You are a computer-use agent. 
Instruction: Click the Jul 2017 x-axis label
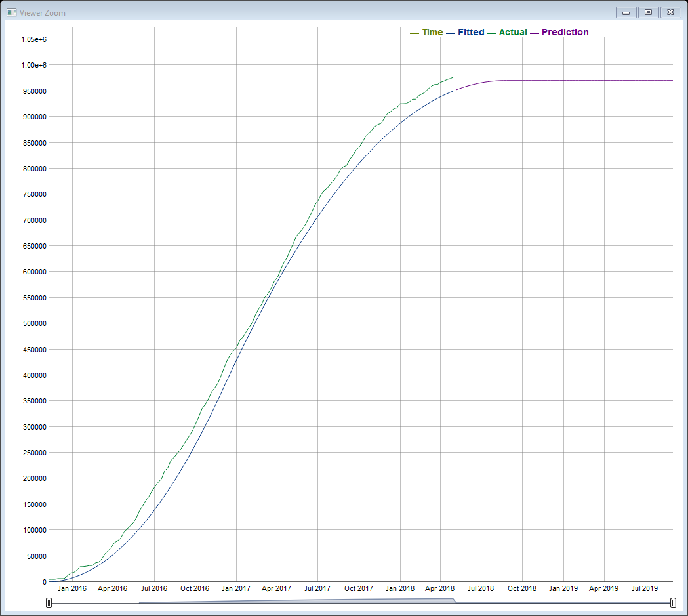[x=317, y=589]
